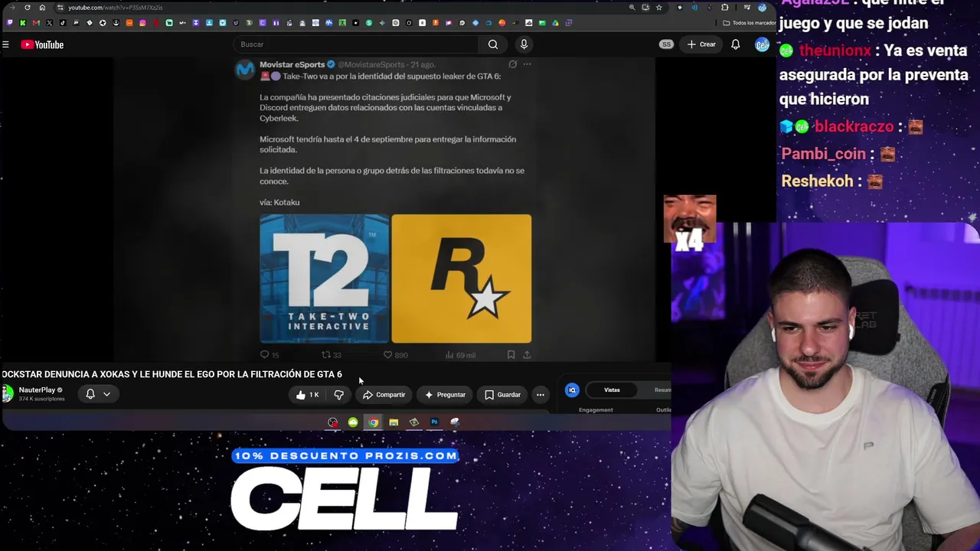980x551 pixels.
Task: View site information beside the URL
Action: (x=60, y=8)
